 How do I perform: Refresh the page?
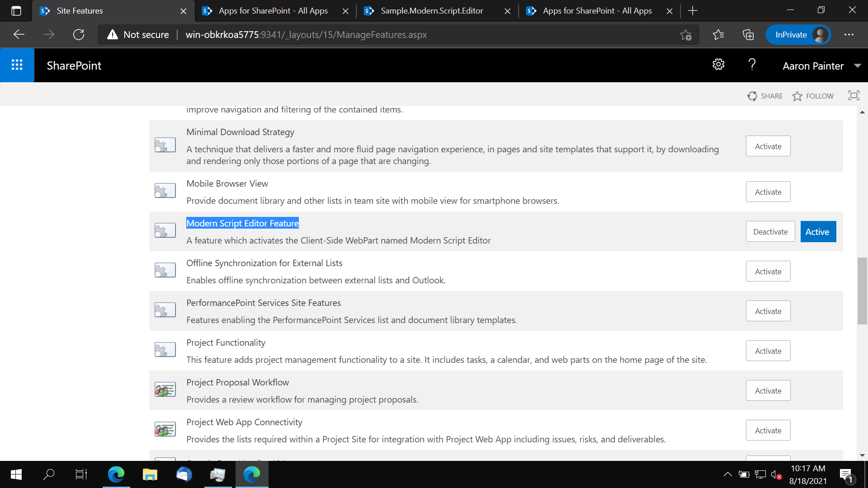tap(79, 34)
